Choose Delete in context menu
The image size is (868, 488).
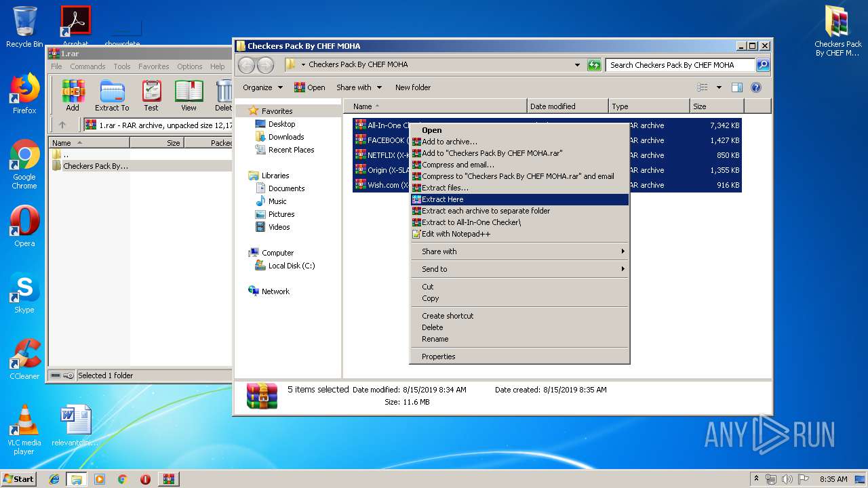(519, 327)
